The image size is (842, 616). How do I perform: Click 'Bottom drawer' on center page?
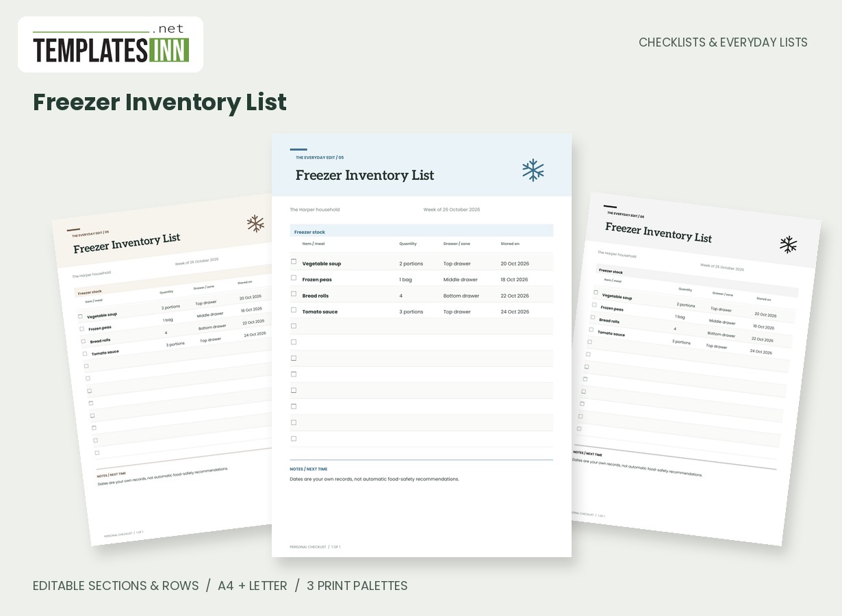(x=461, y=296)
